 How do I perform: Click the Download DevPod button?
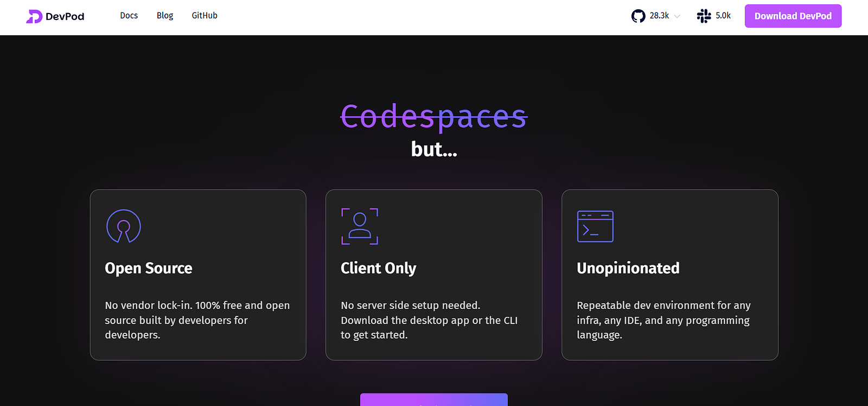[x=793, y=16]
